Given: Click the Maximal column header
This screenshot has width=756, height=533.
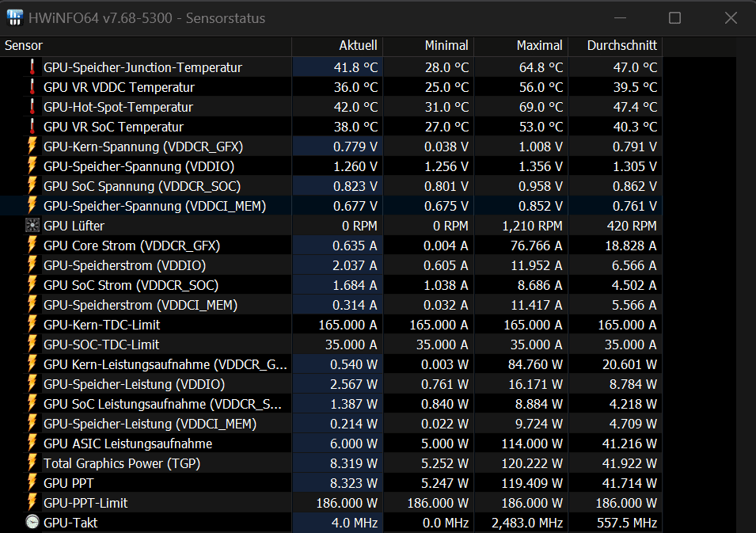Looking at the screenshot, I should [x=521, y=46].
